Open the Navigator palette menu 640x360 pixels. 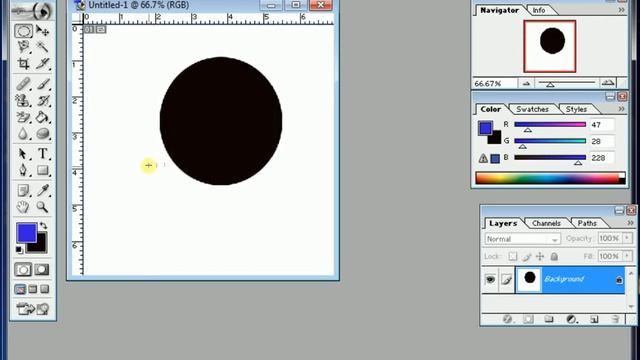coord(621,10)
